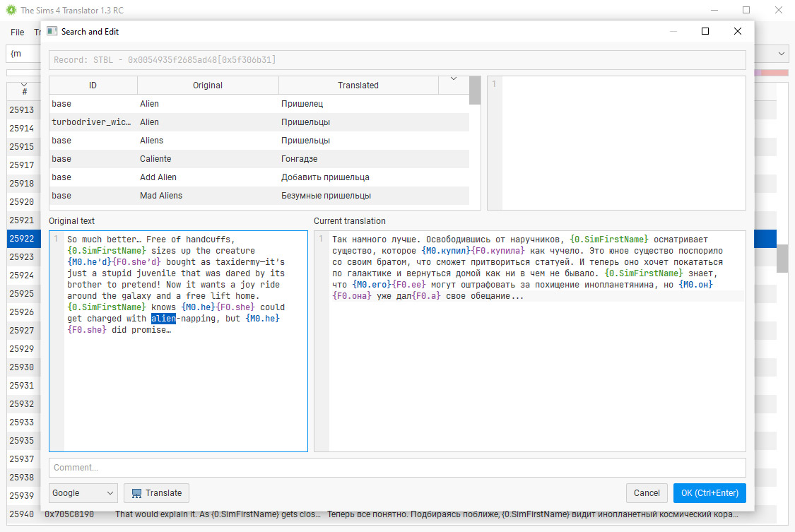Click the {M0.he'd} token in original text
This screenshot has width=795, height=532.
pos(89,262)
